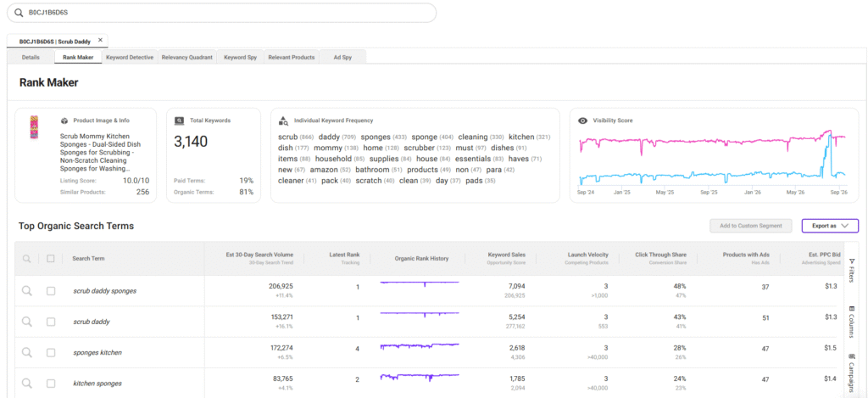The width and height of the screenshot is (868, 398).
Task: Tick the checkbox for kitchen sponges
Action: coord(51,384)
